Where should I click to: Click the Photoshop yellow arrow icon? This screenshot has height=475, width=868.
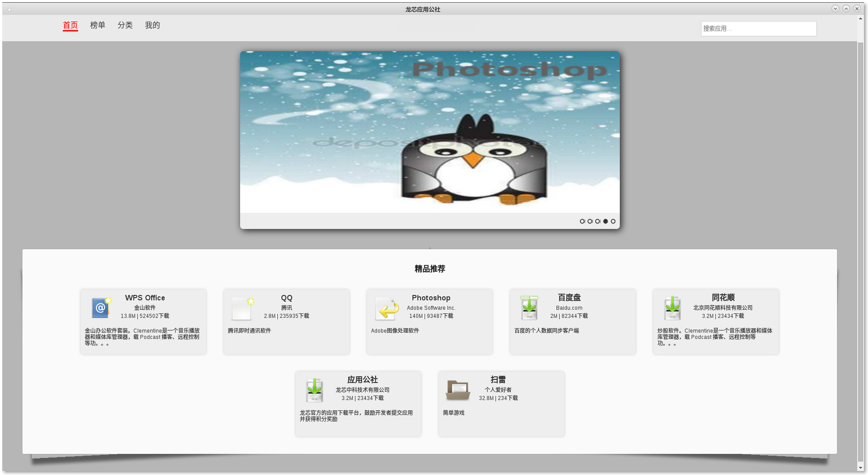tap(387, 308)
